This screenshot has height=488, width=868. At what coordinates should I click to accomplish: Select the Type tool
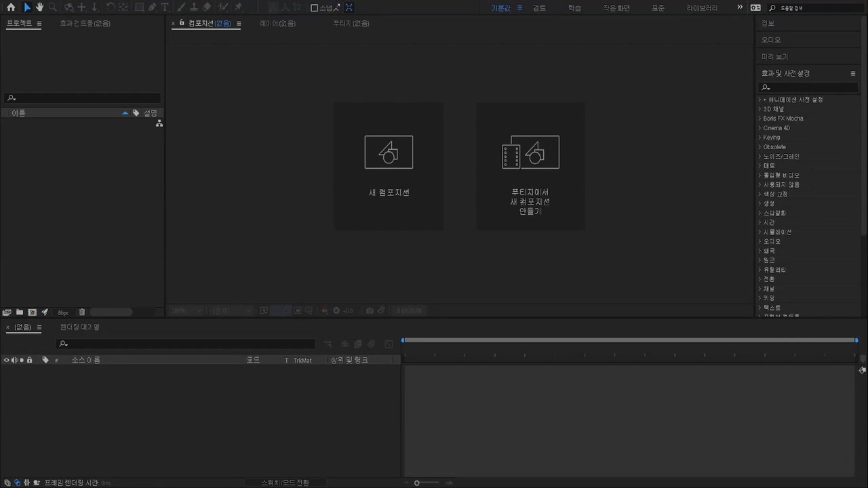click(x=165, y=7)
